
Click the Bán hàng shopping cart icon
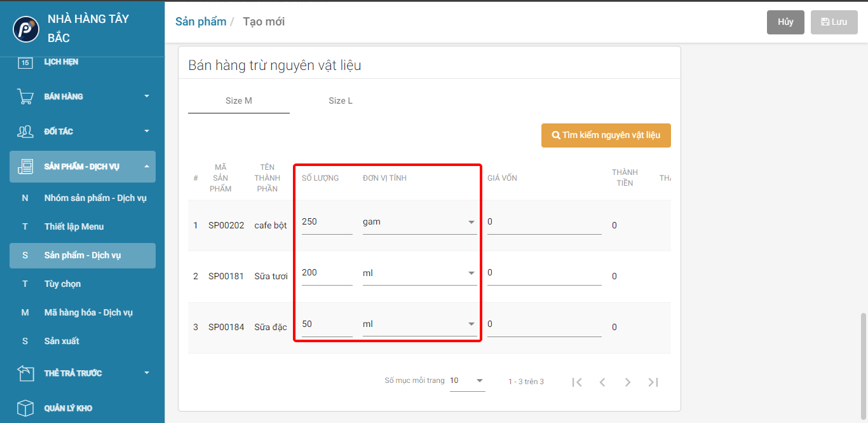coord(25,97)
